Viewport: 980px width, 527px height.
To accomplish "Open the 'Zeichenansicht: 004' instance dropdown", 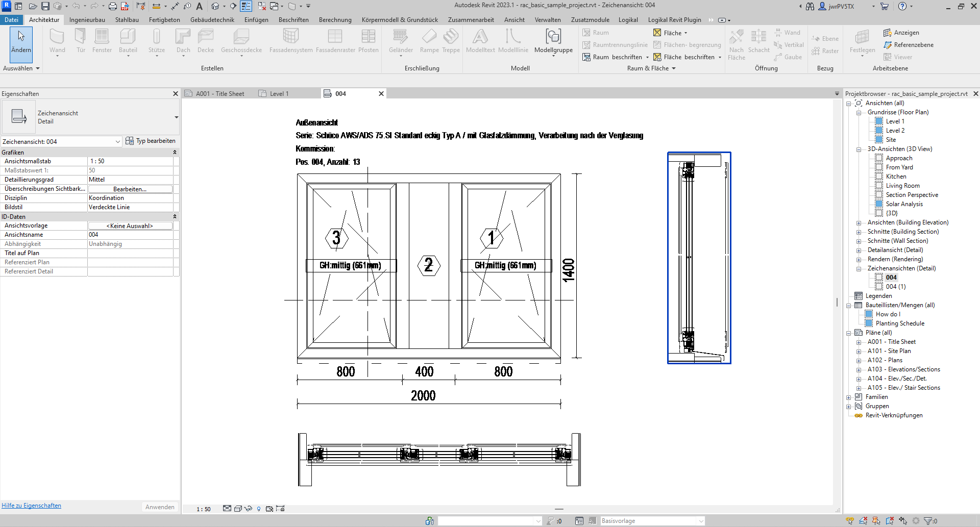I will pyautogui.click(x=61, y=141).
